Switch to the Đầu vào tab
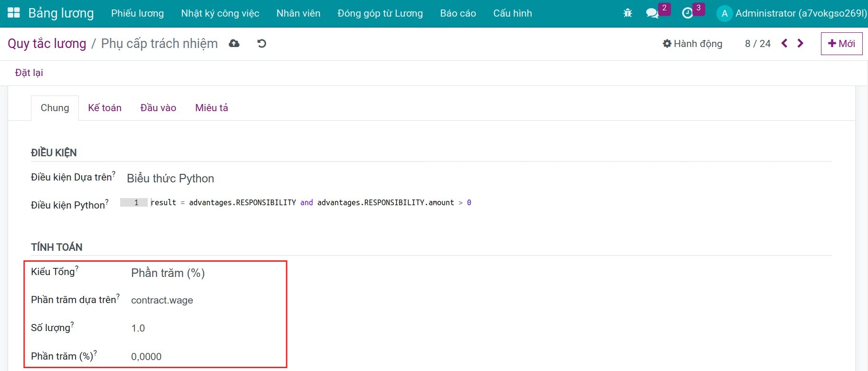Viewport: 868px width, 371px height. [158, 108]
